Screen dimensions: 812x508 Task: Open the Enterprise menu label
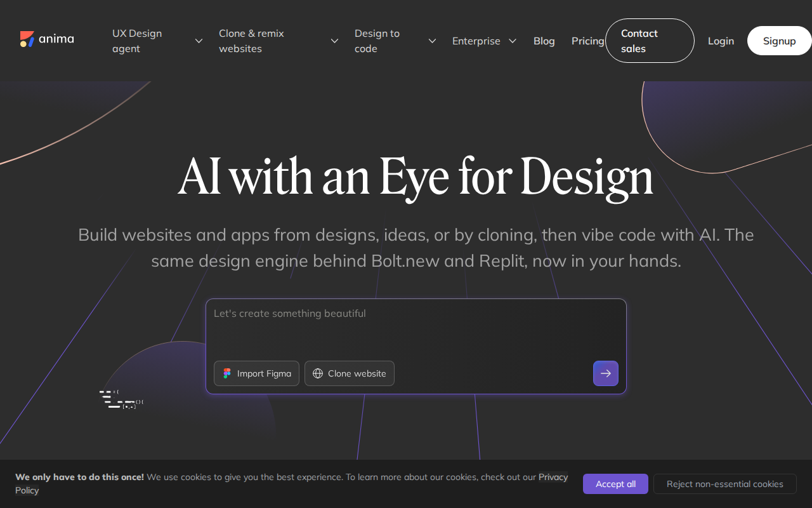[476, 41]
